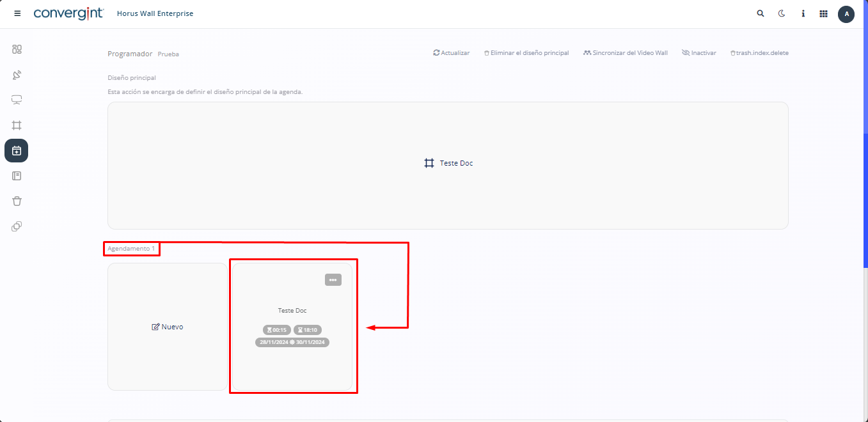Open the three-dot menu on Teste Doc card
868x422 pixels.
coord(333,280)
